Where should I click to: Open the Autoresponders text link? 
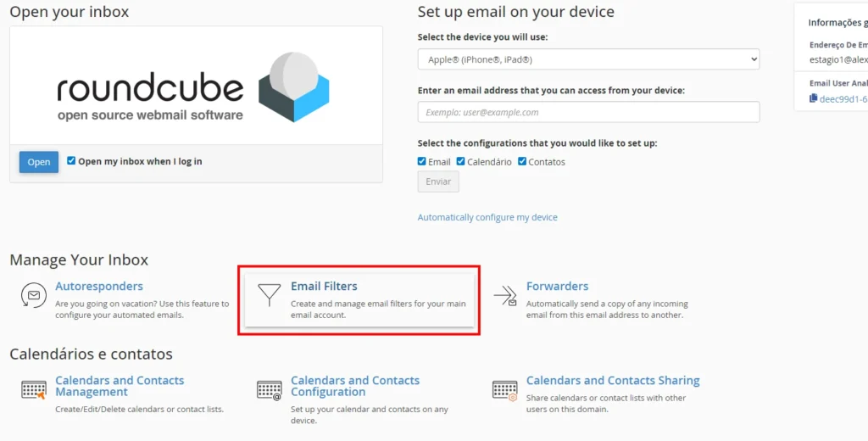99,287
